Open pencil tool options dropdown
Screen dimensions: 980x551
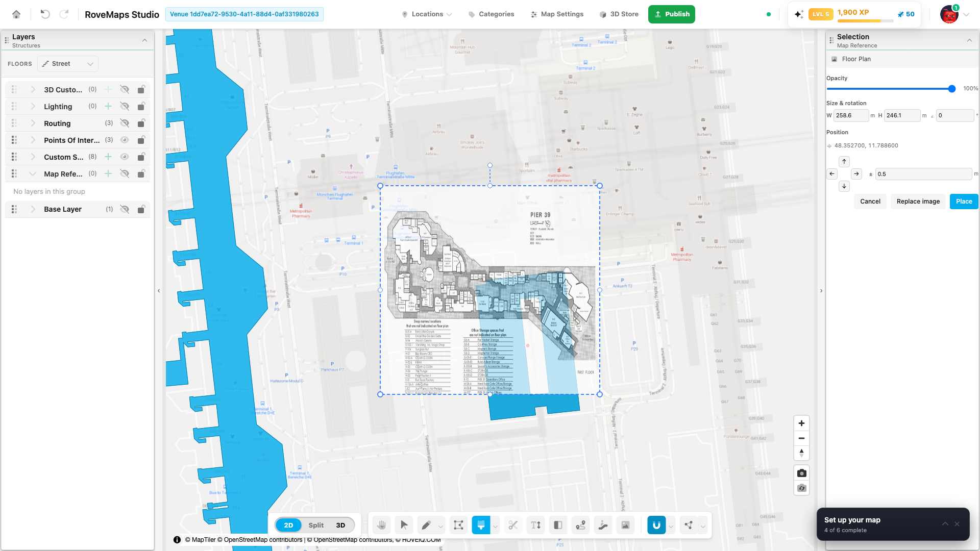440,526
